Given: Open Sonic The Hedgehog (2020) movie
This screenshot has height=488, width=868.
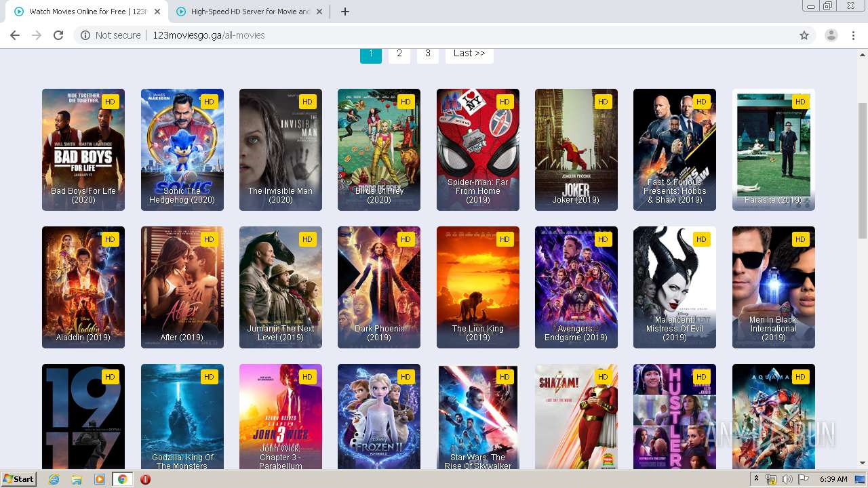Looking at the screenshot, I should (x=182, y=150).
